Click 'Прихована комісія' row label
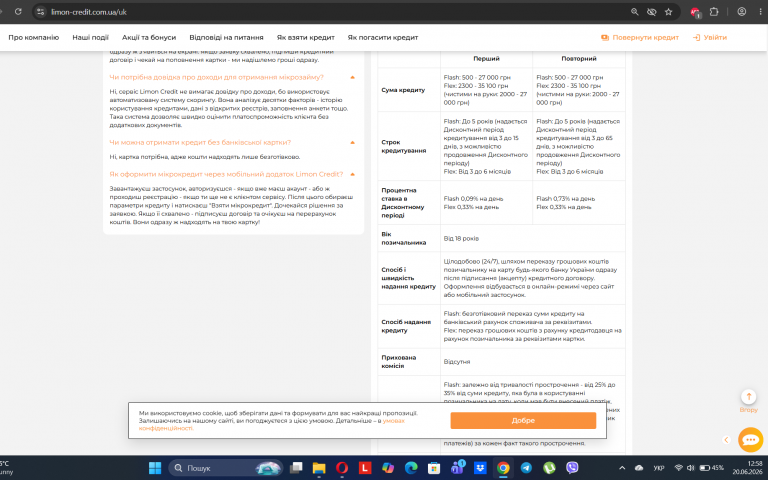The image size is (768, 480). (x=399, y=361)
